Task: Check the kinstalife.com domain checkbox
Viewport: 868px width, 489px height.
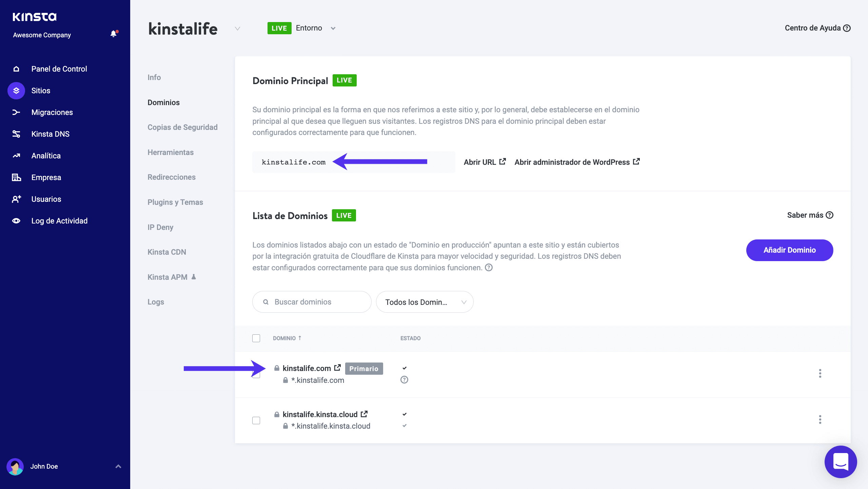Action: (x=256, y=374)
